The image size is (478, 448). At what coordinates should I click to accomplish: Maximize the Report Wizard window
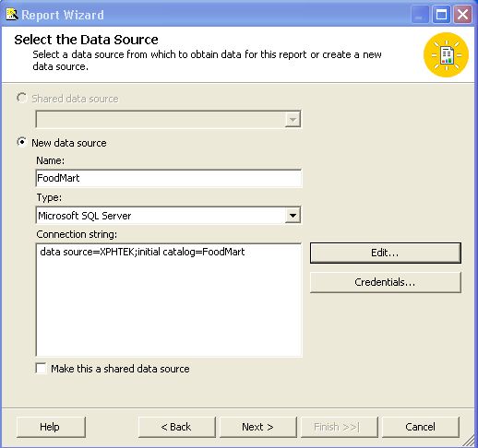point(441,15)
